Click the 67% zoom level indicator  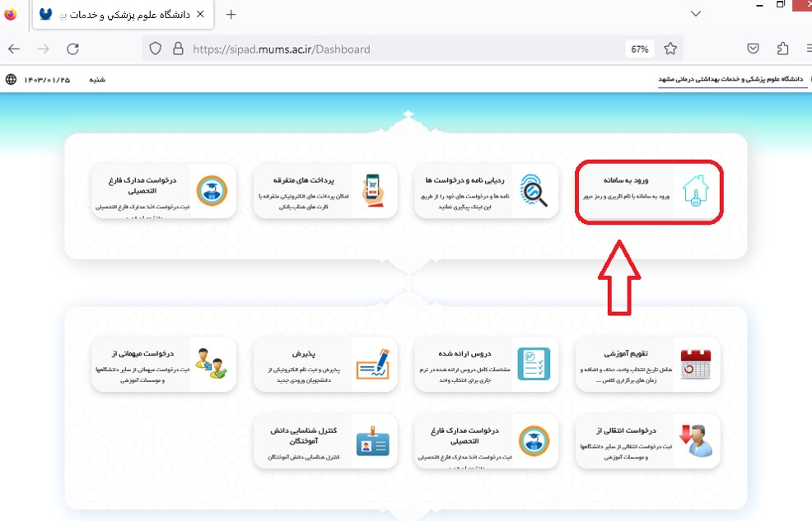coord(639,49)
